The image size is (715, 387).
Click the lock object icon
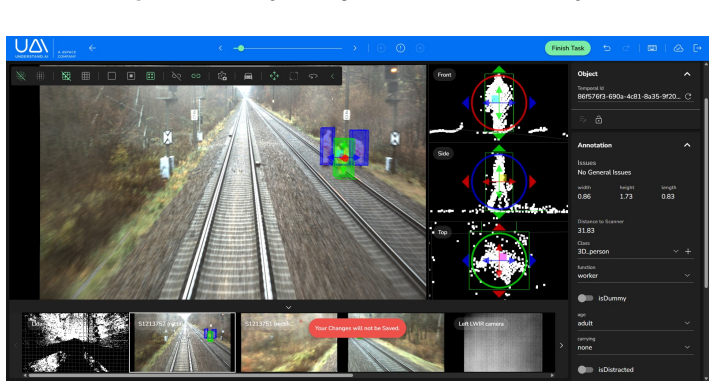(x=599, y=120)
